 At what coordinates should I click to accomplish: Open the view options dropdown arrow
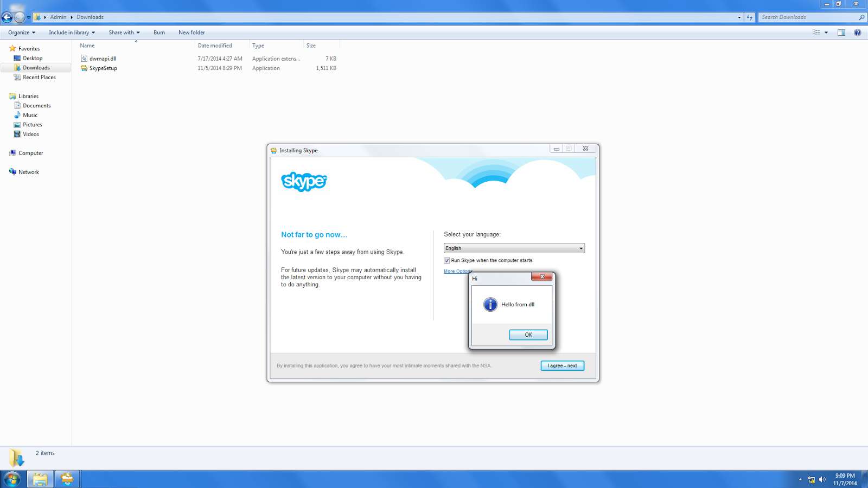point(826,33)
